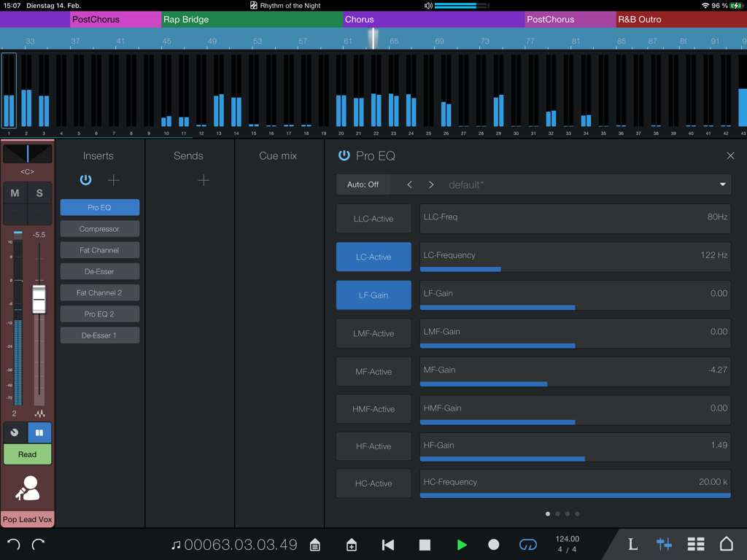Image resolution: width=747 pixels, height=560 pixels.
Task: Open the marker list icon near the transport
Action: tap(315, 544)
